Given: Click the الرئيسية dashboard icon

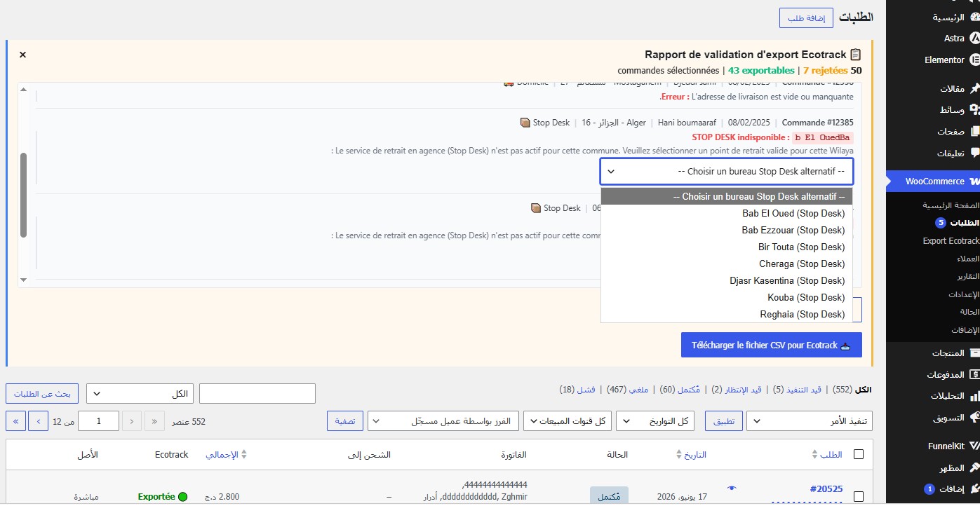Looking at the screenshot, I should click(x=974, y=17).
